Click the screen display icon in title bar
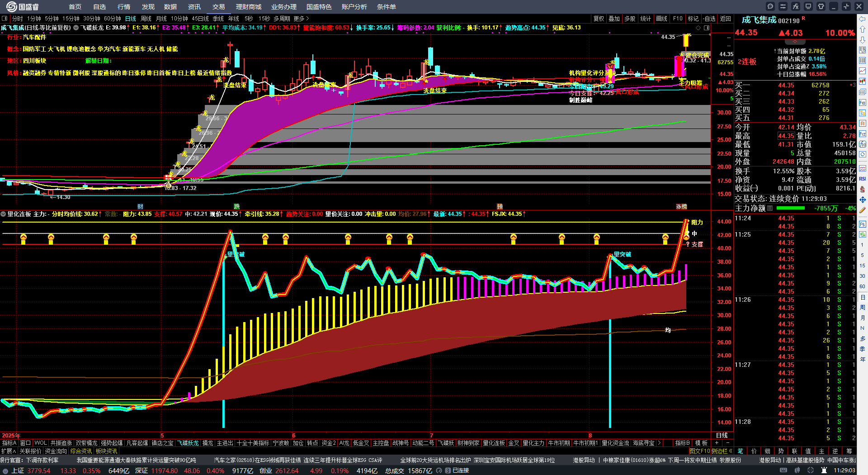Image resolution: width=868 pixels, height=475 pixels. (x=808, y=6)
